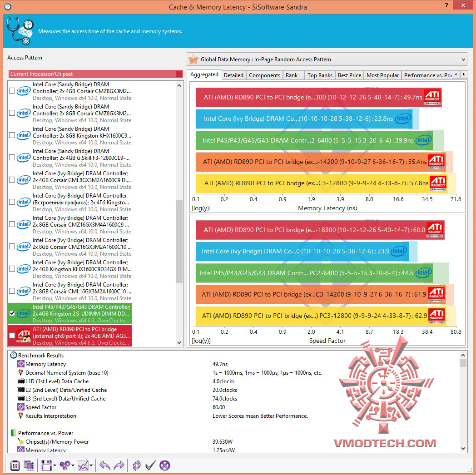This screenshot has width=476, height=475.
Task: Click the OK checkmark icon
Action: [x=151, y=465]
